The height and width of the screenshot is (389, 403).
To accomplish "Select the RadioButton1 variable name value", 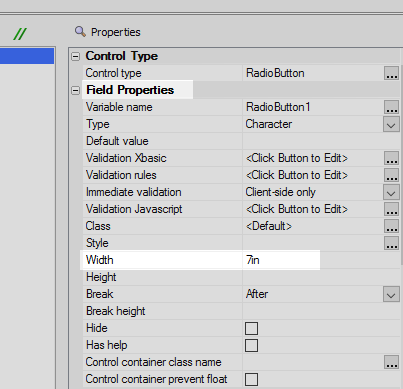I will pos(278,107).
